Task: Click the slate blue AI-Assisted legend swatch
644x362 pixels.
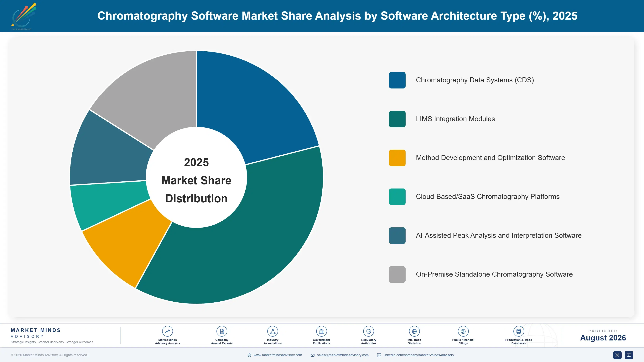Action: [397, 235]
